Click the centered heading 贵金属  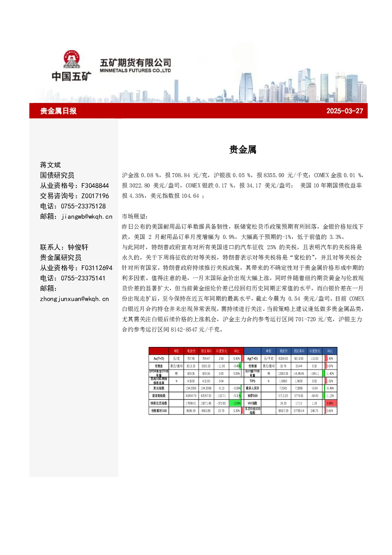tap(243, 150)
